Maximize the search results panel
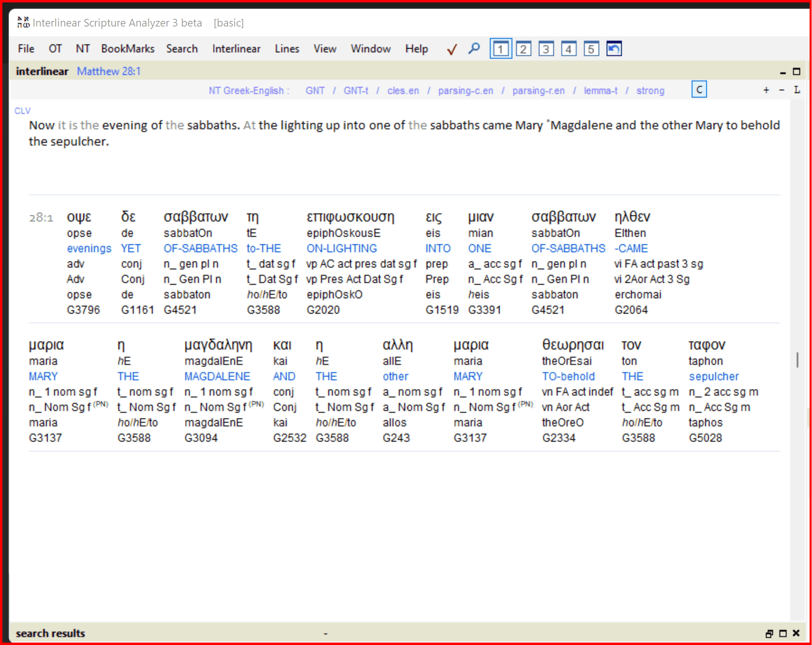Viewport: 812px width, 645px height. pos(783,634)
